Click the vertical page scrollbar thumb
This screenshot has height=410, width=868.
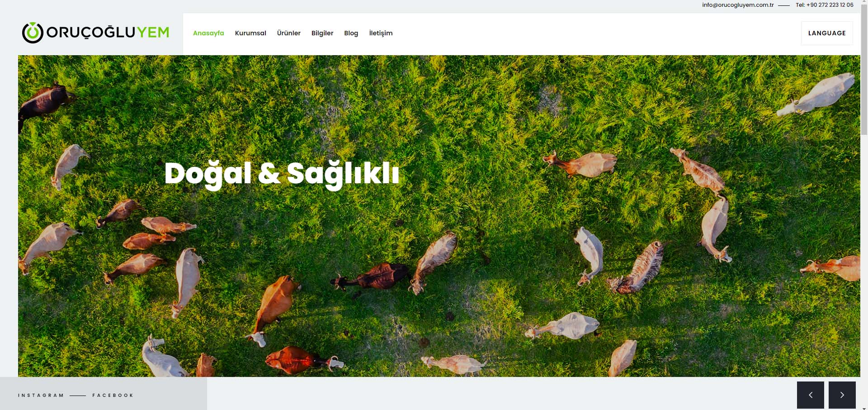click(864, 70)
